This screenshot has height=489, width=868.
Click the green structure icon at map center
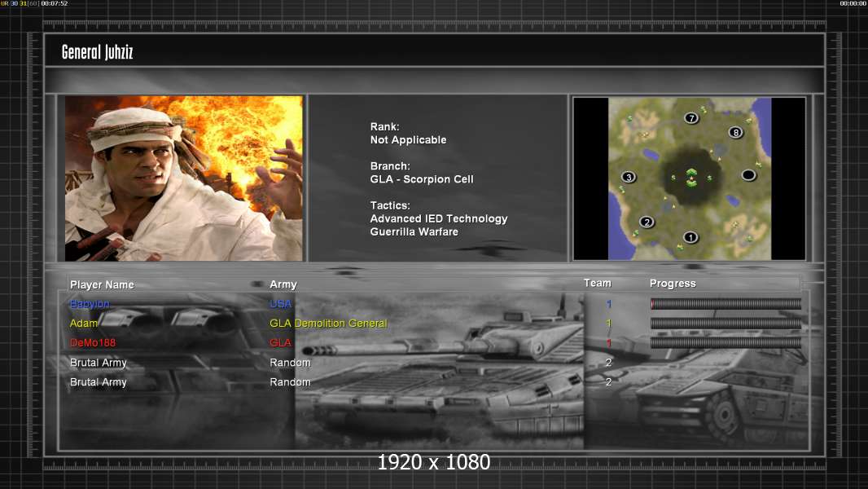pyautogui.click(x=691, y=177)
